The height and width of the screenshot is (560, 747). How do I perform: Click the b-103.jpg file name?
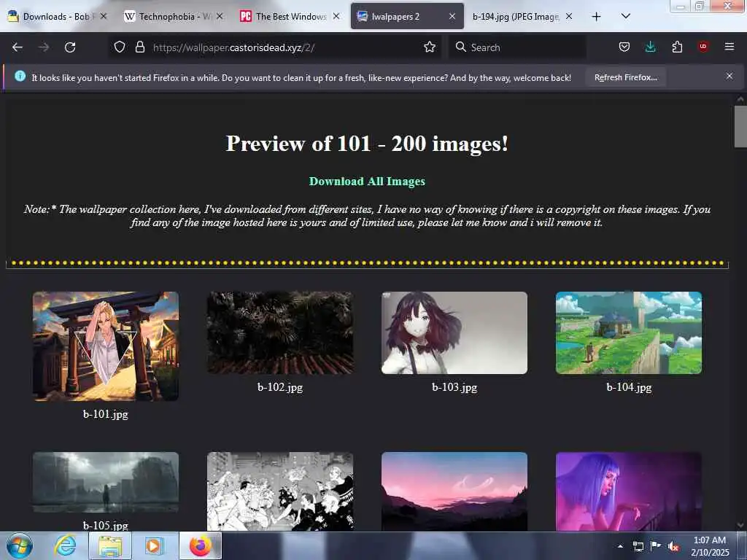pos(454,387)
